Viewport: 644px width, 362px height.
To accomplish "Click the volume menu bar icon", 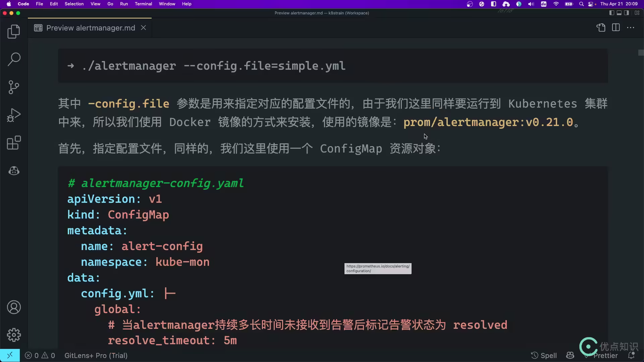I will click(531, 4).
